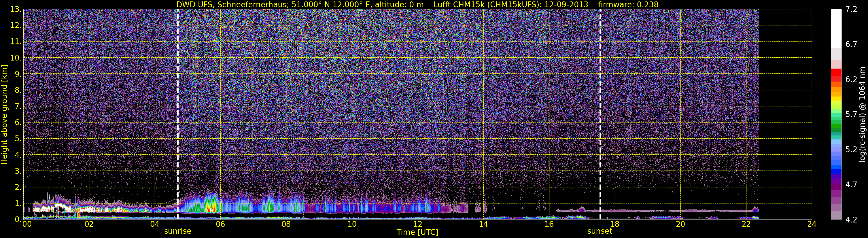Screen dimensions: 868x238
Task: Click height axis tick label '6.'
Action: click(18, 123)
